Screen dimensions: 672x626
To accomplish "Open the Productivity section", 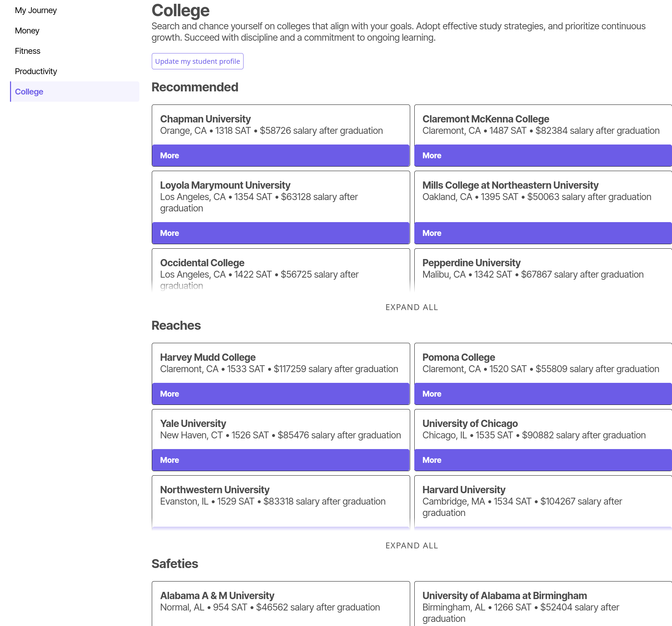I will 36,71.
